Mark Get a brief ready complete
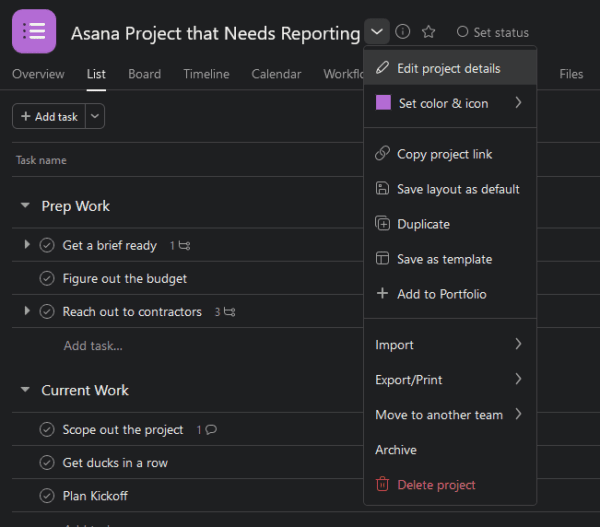The image size is (600, 527). point(47,245)
